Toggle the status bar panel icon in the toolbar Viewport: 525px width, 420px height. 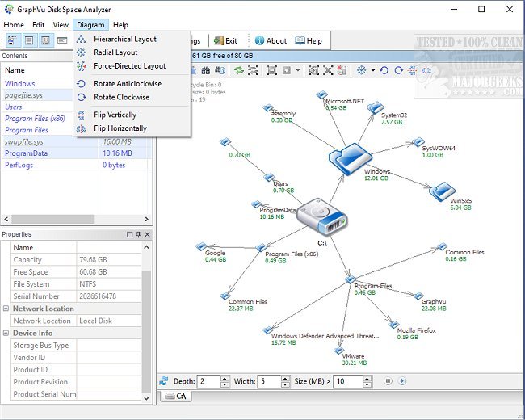[62, 40]
